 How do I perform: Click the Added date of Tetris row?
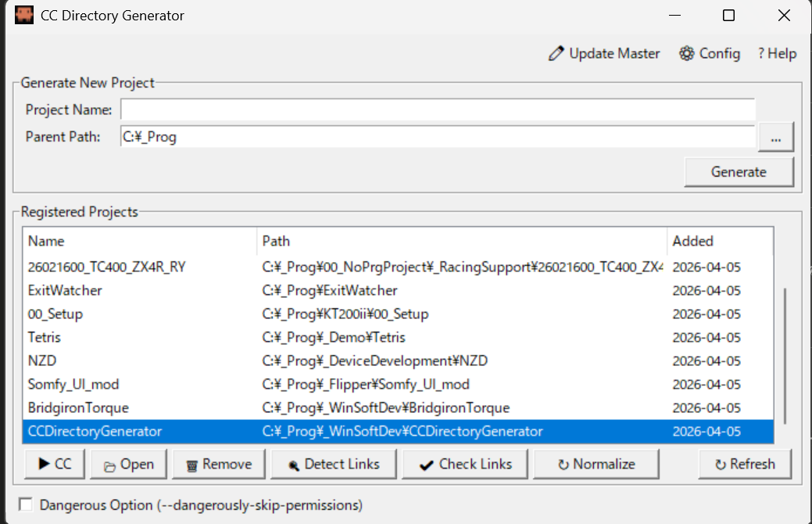[x=706, y=337]
